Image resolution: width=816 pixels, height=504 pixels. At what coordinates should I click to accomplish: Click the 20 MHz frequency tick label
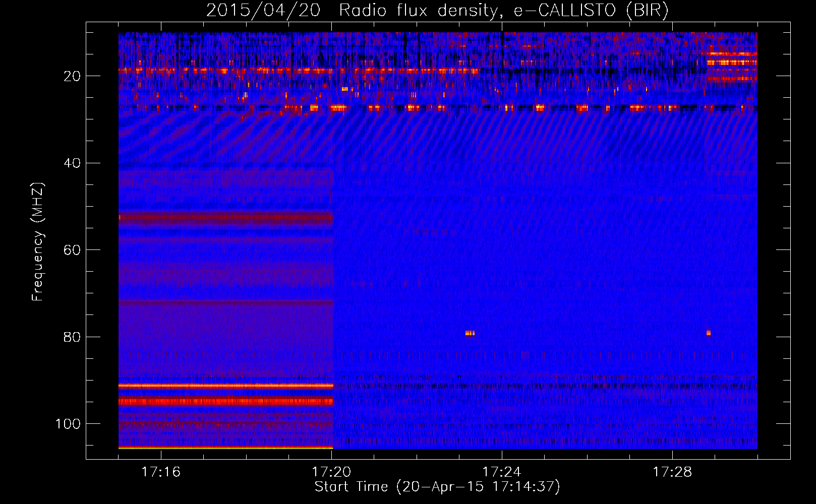[x=72, y=76]
